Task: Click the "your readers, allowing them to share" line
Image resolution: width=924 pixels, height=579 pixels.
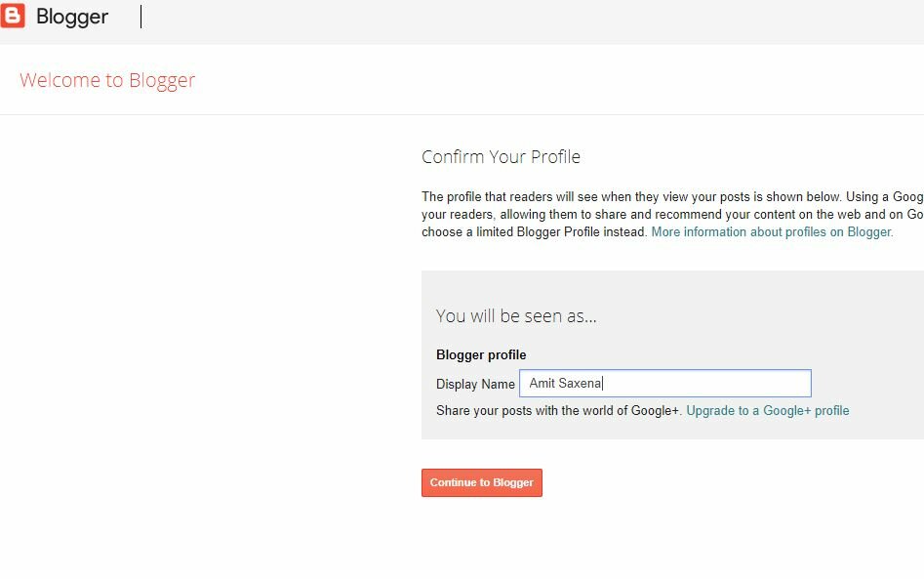Action: coord(672,214)
